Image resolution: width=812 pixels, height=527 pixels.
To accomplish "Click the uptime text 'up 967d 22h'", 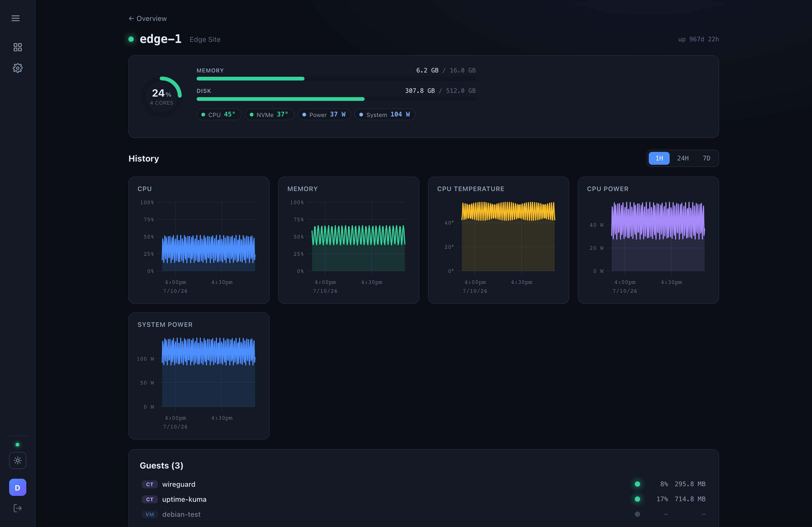I will click(x=698, y=39).
